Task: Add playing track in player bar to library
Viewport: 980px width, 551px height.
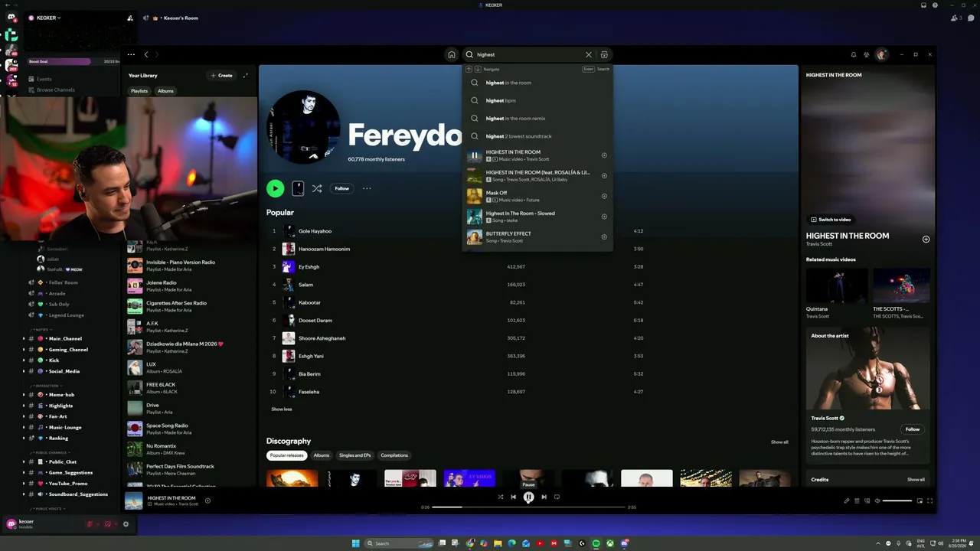Action: pyautogui.click(x=207, y=500)
